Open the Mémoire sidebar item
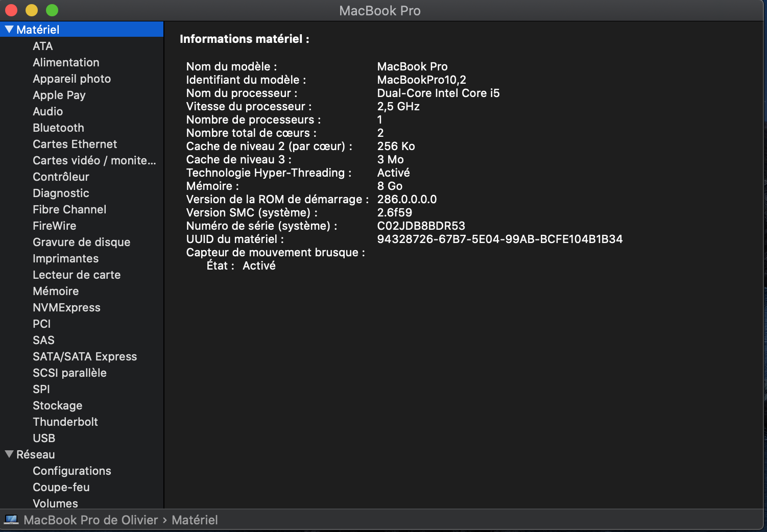Screen dimensions: 767x532 pyautogui.click(x=56, y=291)
